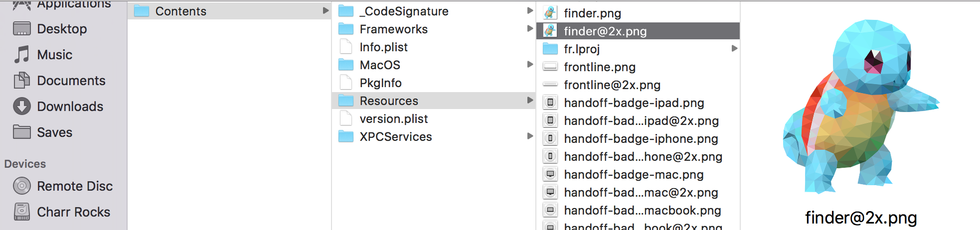Screen dimensions: 980x230
Task: Select frontline@2x.png in the file list
Action: pyautogui.click(x=612, y=85)
